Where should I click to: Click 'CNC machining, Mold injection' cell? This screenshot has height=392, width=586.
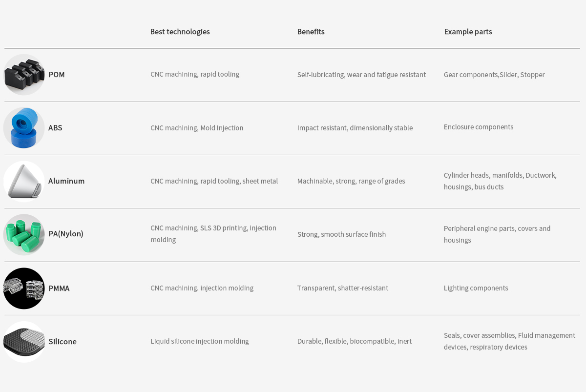tap(197, 128)
